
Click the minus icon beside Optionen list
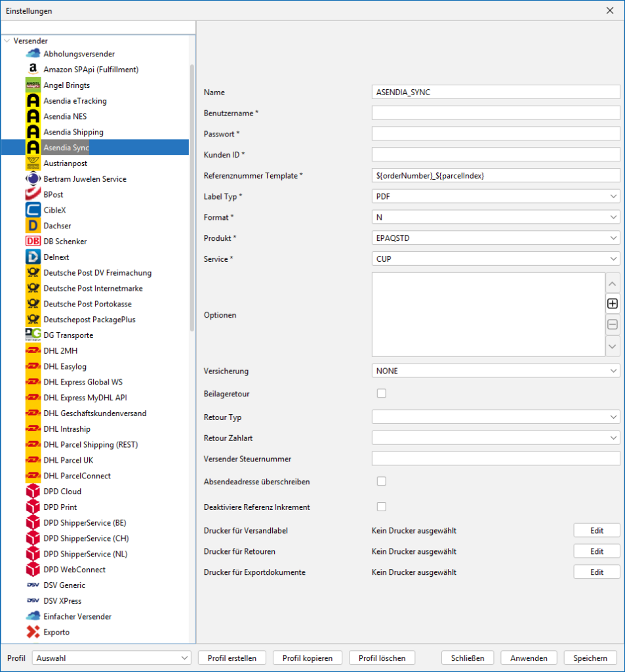click(x=613, y=324)
